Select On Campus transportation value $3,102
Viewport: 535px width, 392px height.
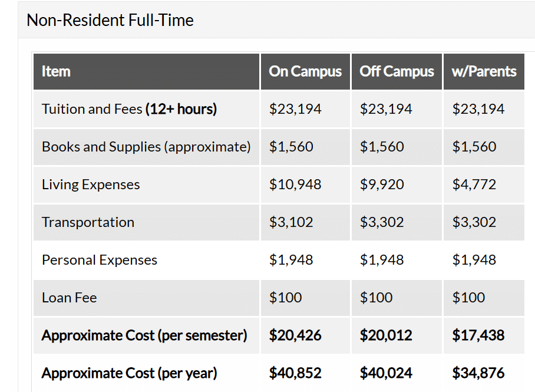point(291,222)
